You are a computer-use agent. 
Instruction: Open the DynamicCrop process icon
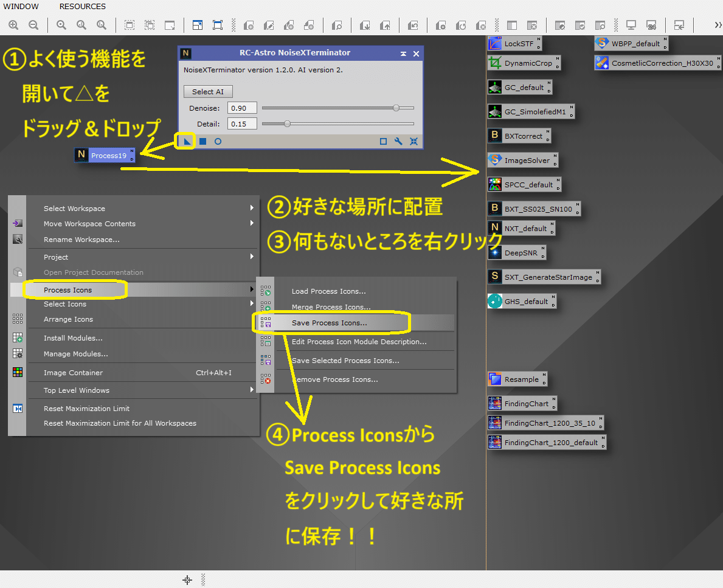(522, 63)
